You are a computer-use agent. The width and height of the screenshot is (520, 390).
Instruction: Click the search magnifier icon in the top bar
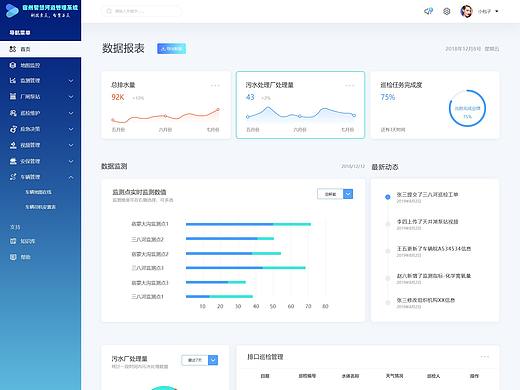click(109, 11)
